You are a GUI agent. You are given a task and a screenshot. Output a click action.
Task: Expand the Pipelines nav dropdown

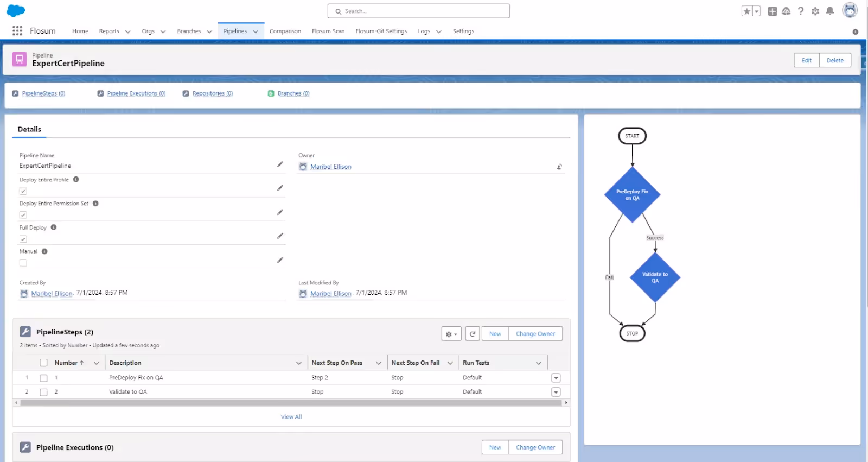tap(256, 31)
